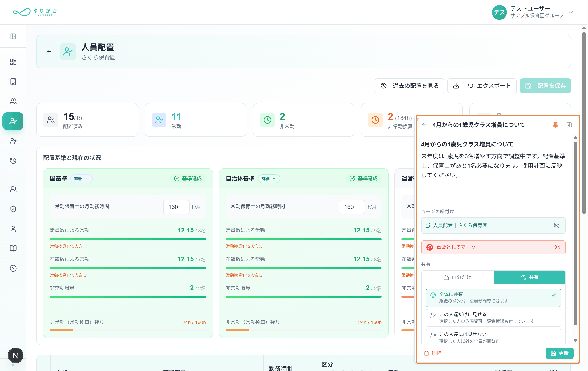Click the 自治体基準 非常勤職員 progress bar
Viewport: 588px width, 371px height.
[x=303, y=297]
